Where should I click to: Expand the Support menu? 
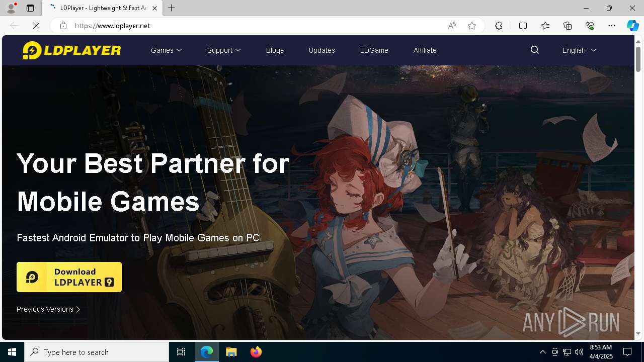point(224,50)
